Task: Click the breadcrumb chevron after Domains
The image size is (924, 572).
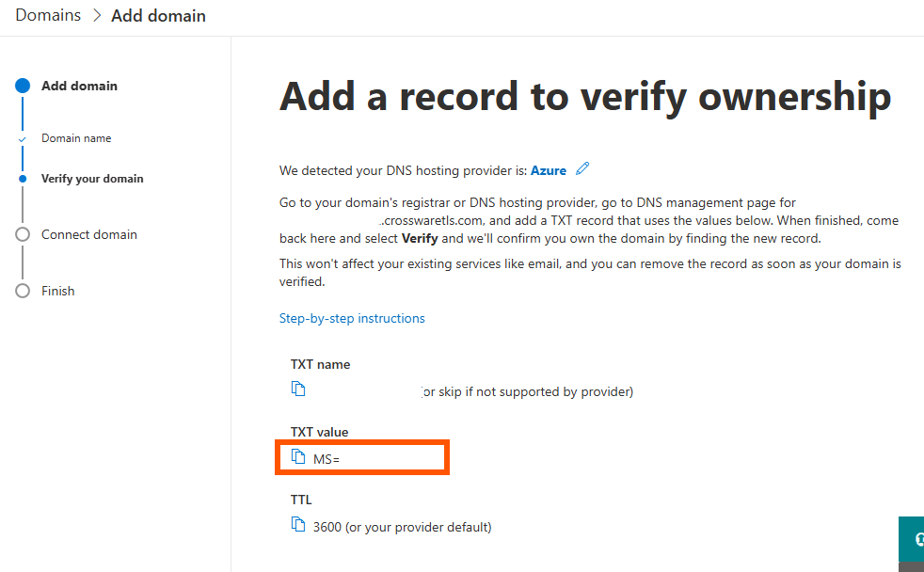Action: coord(96,16)
